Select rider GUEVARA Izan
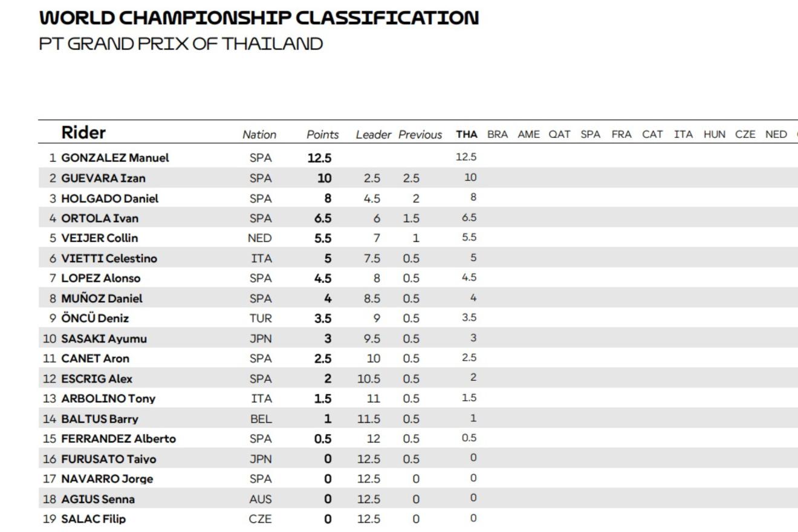798x532 pixels. point(103,178)
